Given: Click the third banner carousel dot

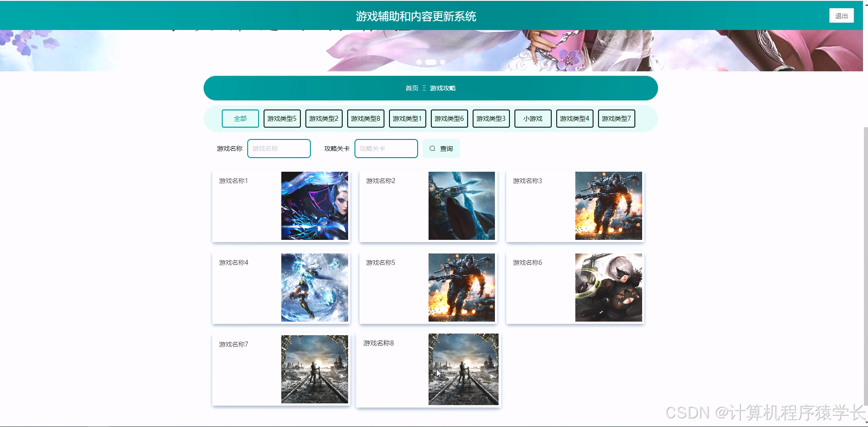Looking at the screenshot, I should pyautogui.click(x=443, y=62).
